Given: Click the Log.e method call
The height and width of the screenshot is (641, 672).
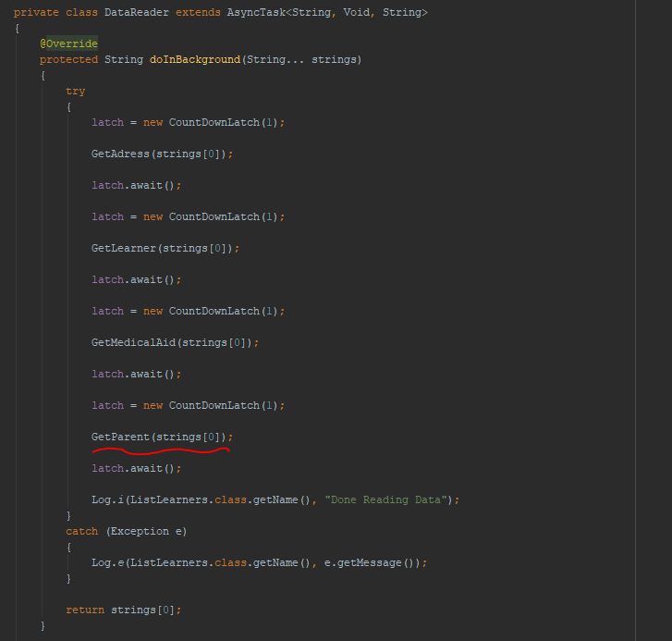Looking at the screenshot, I should [x=260, y=562].
